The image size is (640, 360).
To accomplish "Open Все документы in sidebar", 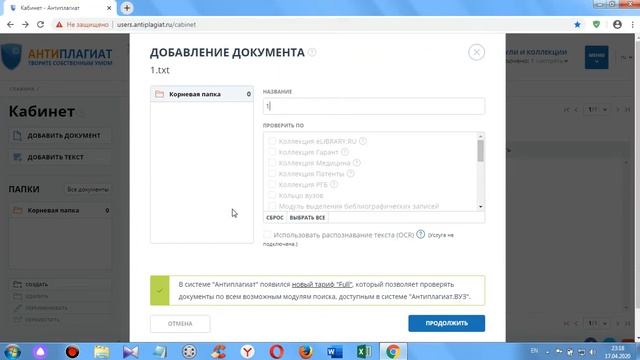I will pyautogui.click(x=88, y=189).
